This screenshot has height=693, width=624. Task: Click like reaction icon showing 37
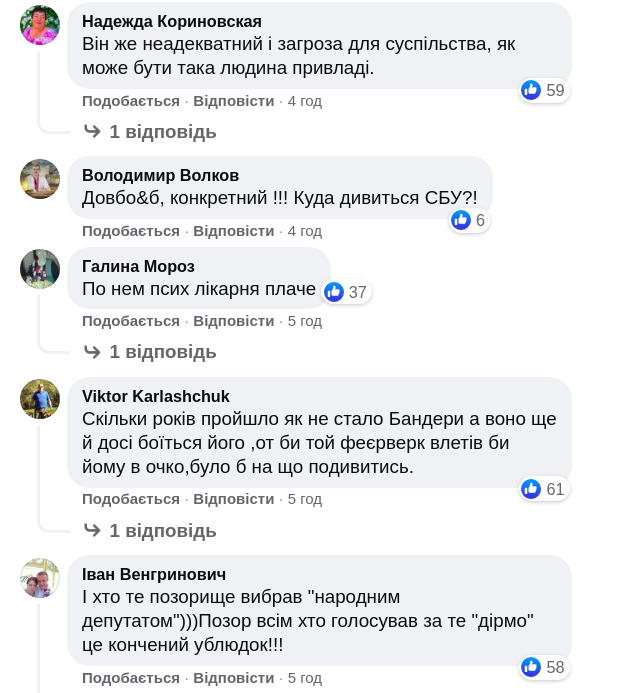pos(334,292)
